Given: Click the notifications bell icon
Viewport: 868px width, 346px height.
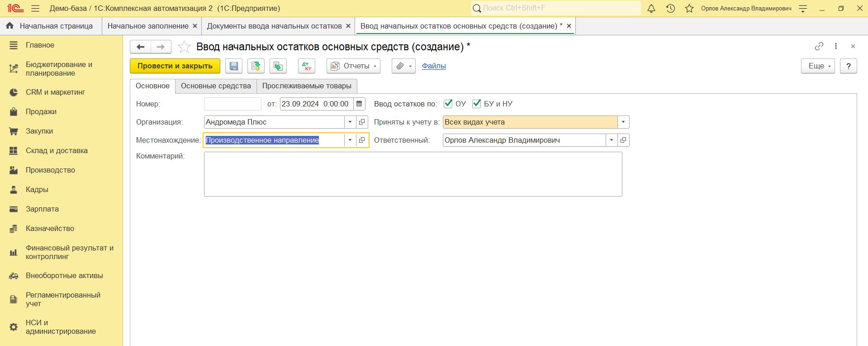Looking at the screenshot, I should [651, 8].
